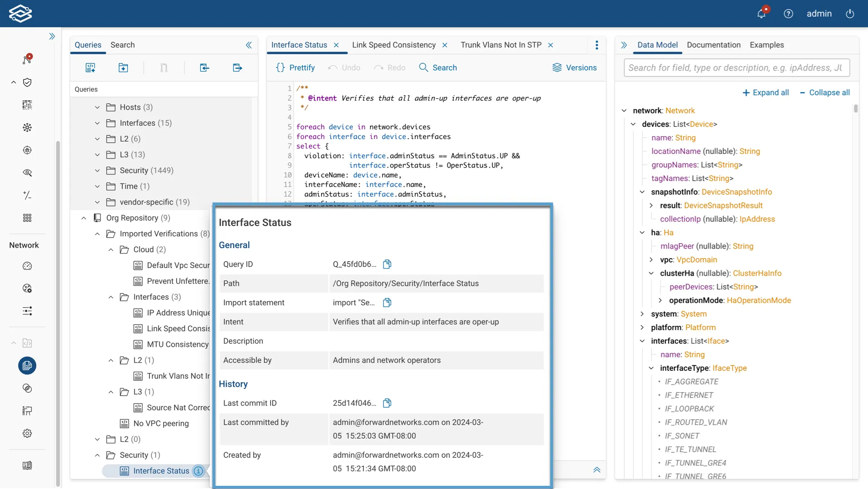This screenshot has width=868, height=489.
Task: Open the shield verification sidebar icon
Action: point(27,82)
